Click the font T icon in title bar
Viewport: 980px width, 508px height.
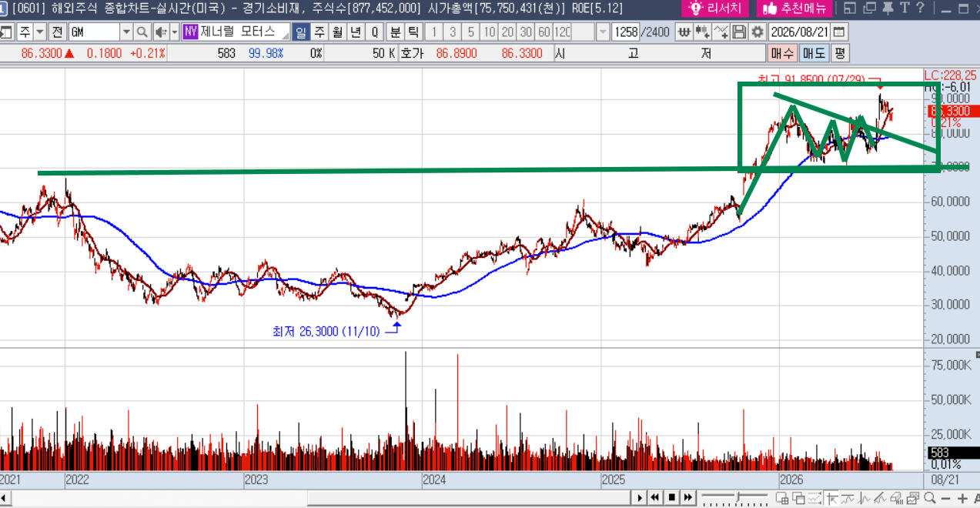[x=905, y=8]
